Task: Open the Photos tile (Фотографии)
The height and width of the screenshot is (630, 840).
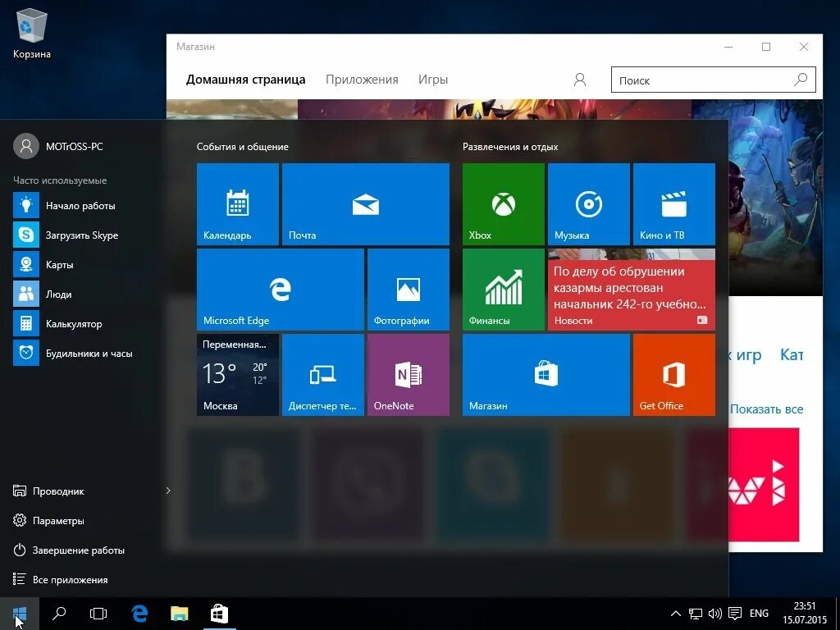Action: pyautogui.click(x=409, y=290)
